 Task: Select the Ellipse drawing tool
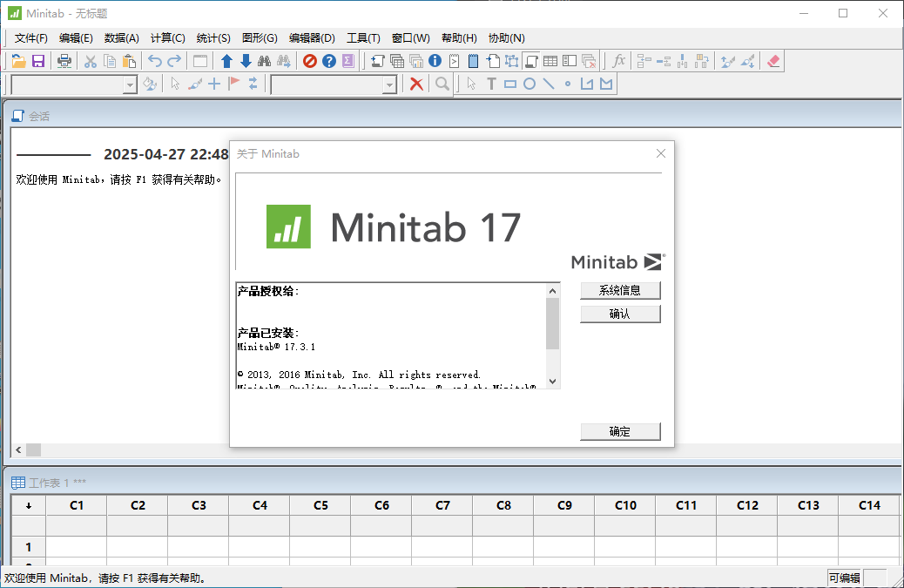click(530, 84)
